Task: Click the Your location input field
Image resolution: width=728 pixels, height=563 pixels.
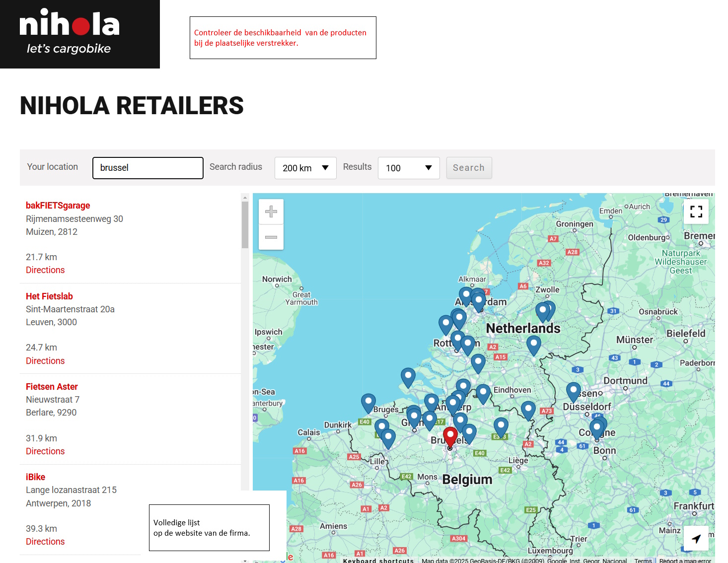Action: coord(148,168)
